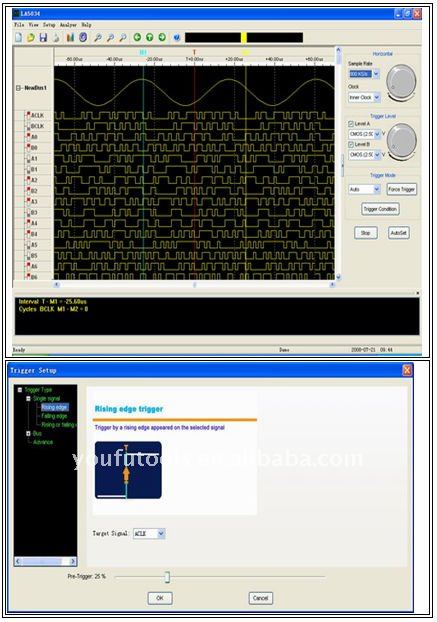The width and height of the screenshot is (437, 622).
Task: Open the Analyzer menu
Action: tap(68, 25)
